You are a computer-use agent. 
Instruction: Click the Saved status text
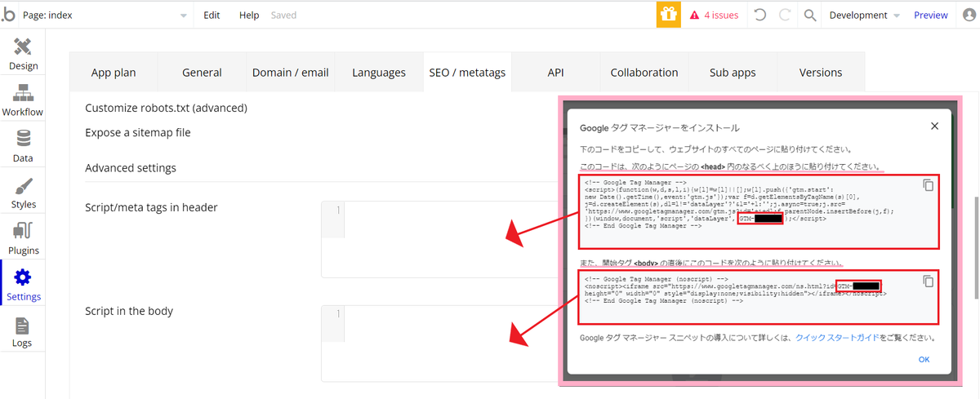click(x=283, y=15)
